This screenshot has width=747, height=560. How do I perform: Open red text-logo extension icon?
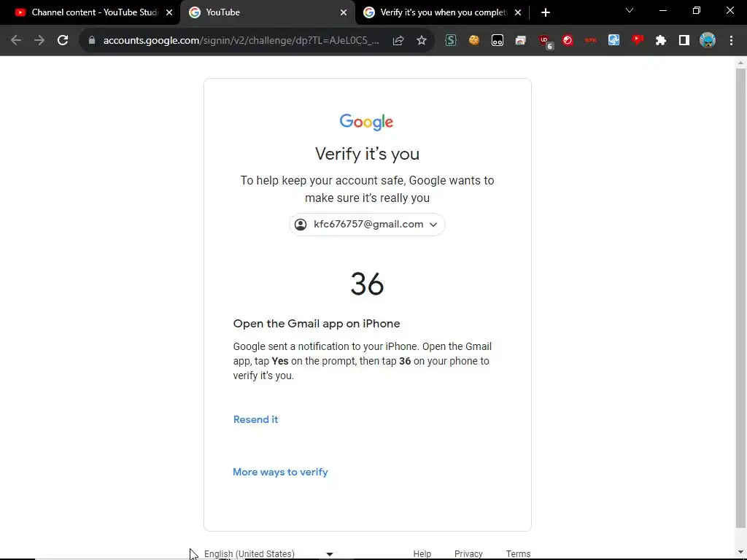[x=591, y=41]
